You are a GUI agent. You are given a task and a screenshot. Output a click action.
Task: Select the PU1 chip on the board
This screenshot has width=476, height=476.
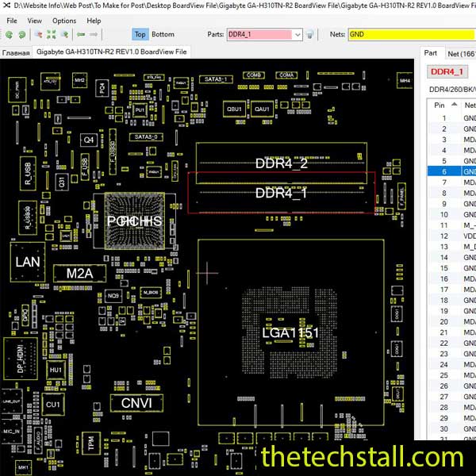[x=140, y=110]
